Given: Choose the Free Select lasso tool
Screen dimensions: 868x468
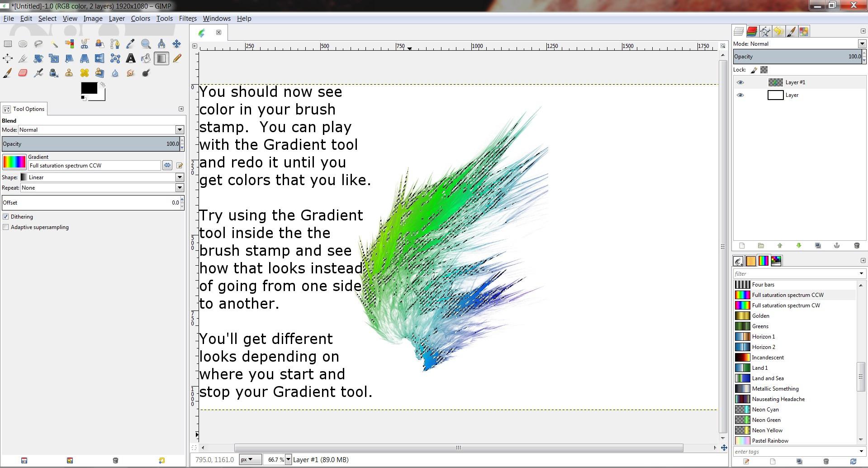Looking at the screenshot, I should click(38, 44).
